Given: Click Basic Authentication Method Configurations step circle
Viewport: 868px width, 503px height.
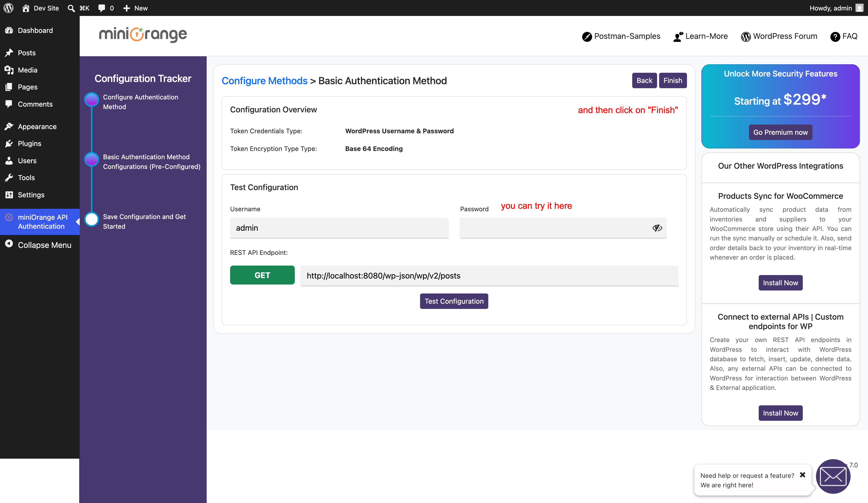Looking at the screenshot, I should 92,159.
